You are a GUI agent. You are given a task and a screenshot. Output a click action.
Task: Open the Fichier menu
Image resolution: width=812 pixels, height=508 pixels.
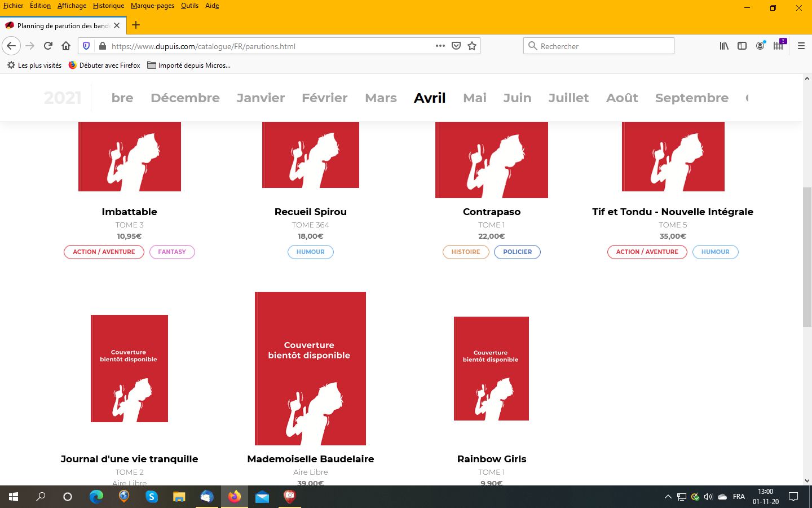click(14, 6)
